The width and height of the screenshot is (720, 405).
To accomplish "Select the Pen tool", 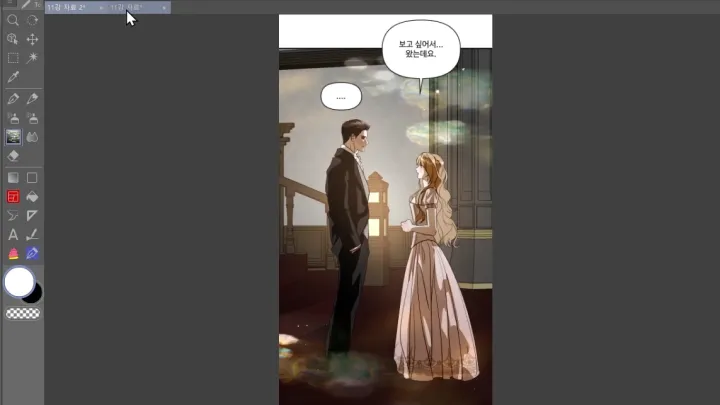I will tap(13, 98).
